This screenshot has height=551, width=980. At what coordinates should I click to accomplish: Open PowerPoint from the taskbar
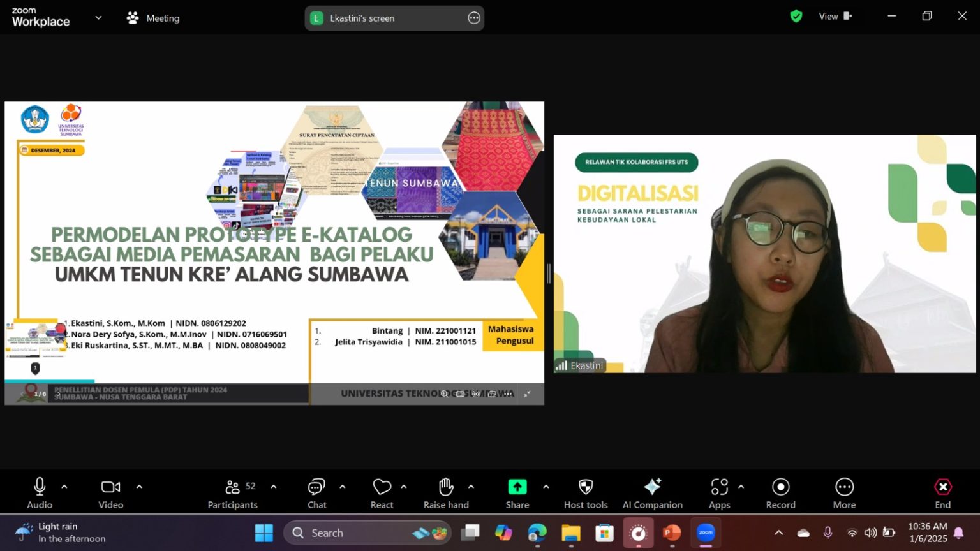click(671, 533)
